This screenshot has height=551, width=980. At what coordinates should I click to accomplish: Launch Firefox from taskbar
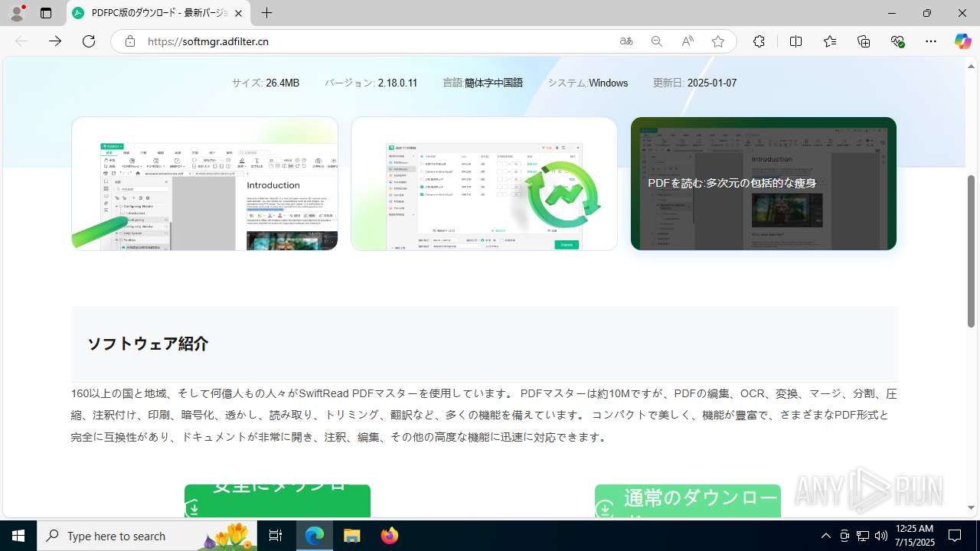(389, 536)
